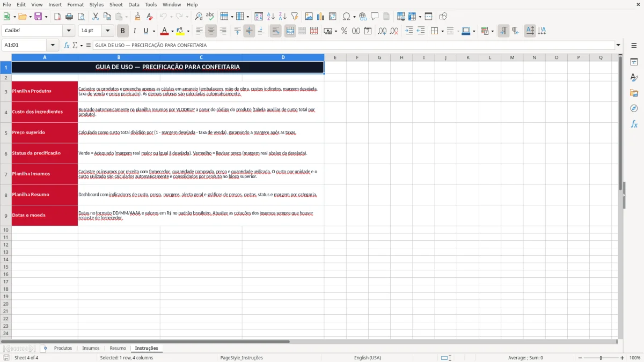Open the Function Wizard fx icon
Screen dimensions: 644x362
(x=67, y=46)
